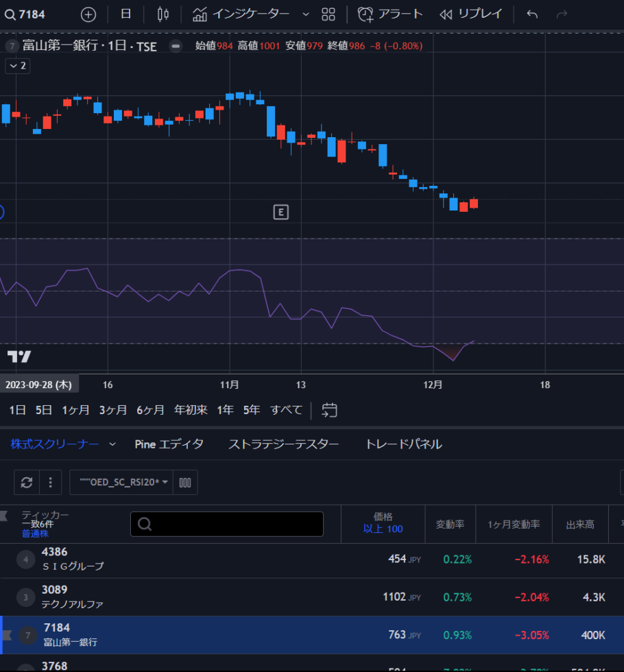
Task: Set chart range to 1日
Action: pos(18,410)
